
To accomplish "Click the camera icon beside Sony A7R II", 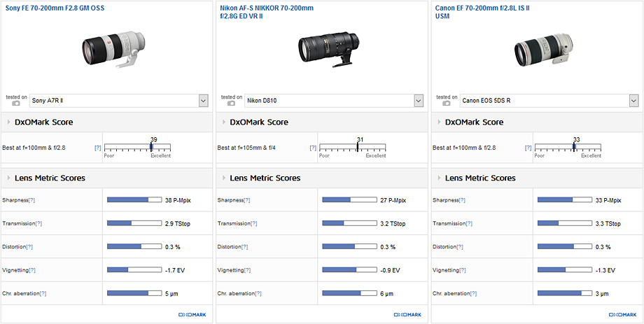I will tap(16, 104).
